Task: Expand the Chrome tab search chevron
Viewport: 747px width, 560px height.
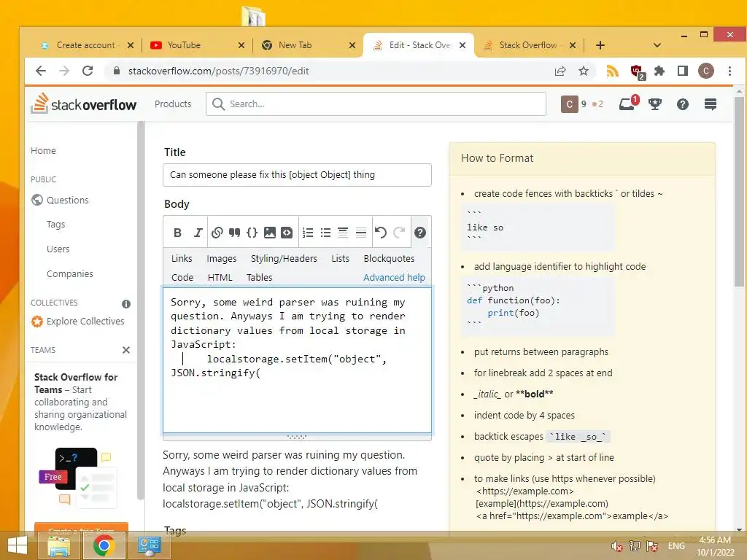Action: pyautogui.click(x=657, y=45)
